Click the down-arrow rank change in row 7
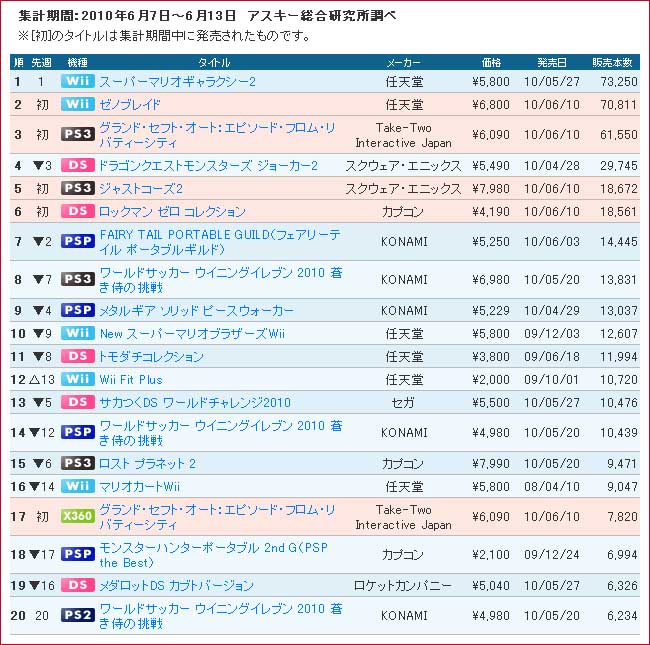Image resolution: width=650 pixels, height=645 pixels. coord(42,241)
